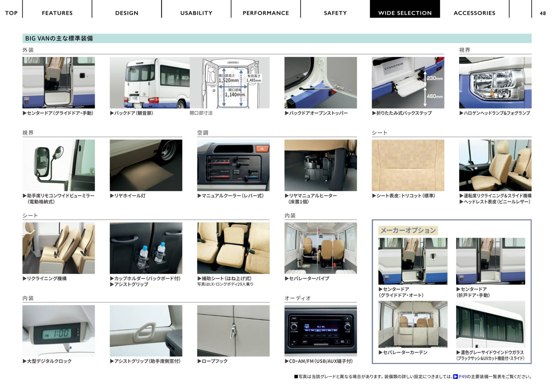Select the separator curtain option photo
This screenshot has height=392, width=554.
point(413,324)
